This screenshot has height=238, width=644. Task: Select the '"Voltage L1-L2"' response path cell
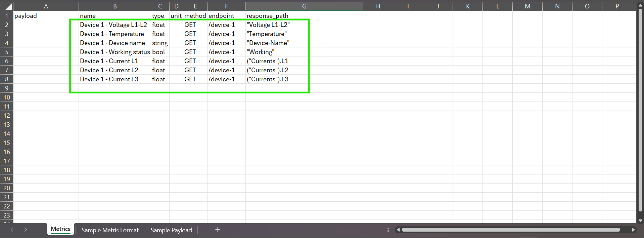pyautogui.click(x=304, y=25)
